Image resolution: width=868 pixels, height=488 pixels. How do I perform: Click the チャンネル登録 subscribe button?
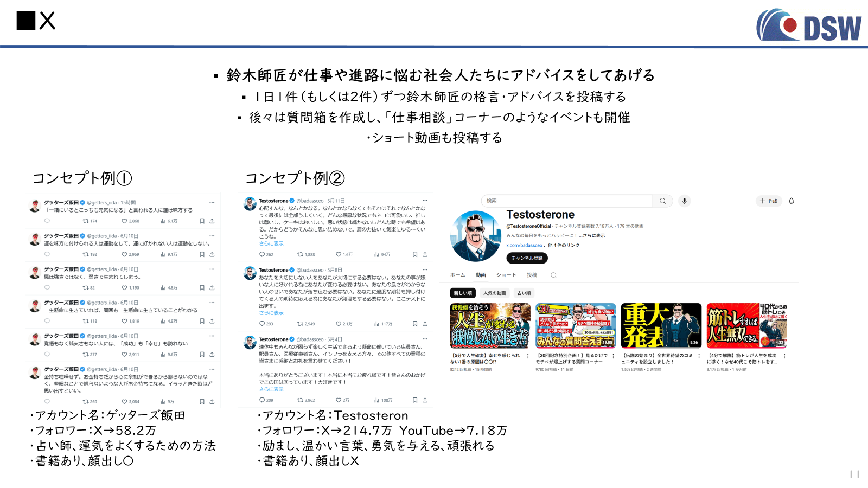[x=526, y=258]
